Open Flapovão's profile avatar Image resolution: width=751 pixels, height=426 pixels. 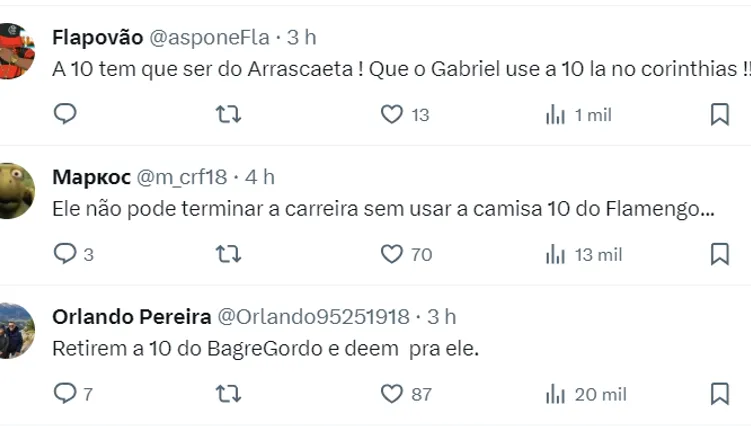coord(17,49)
